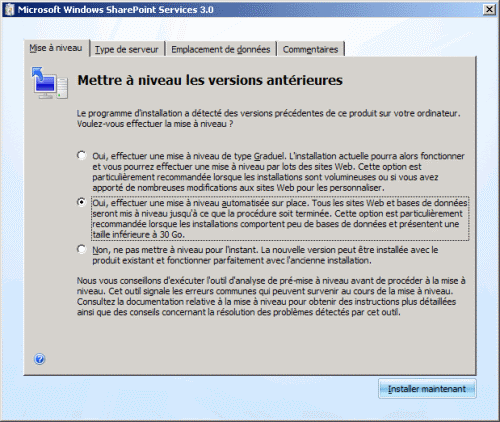Open the help icon
The image size is (500, 422).
40,359
